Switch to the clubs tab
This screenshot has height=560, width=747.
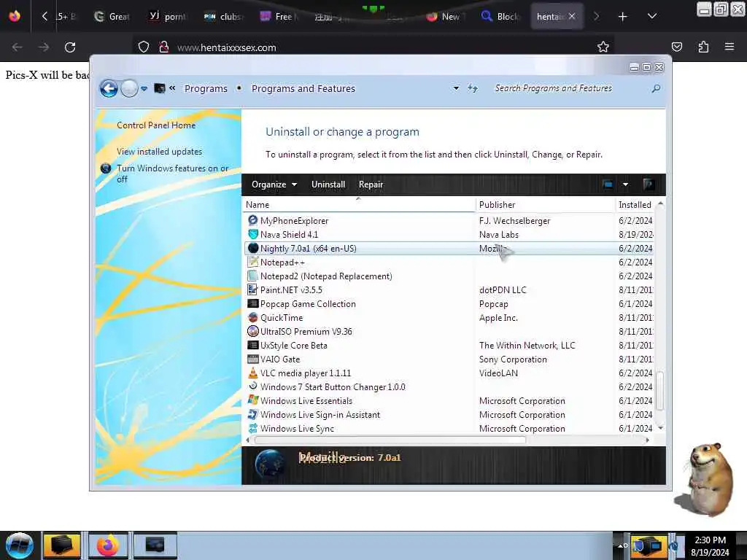click(x=224, y=17)
